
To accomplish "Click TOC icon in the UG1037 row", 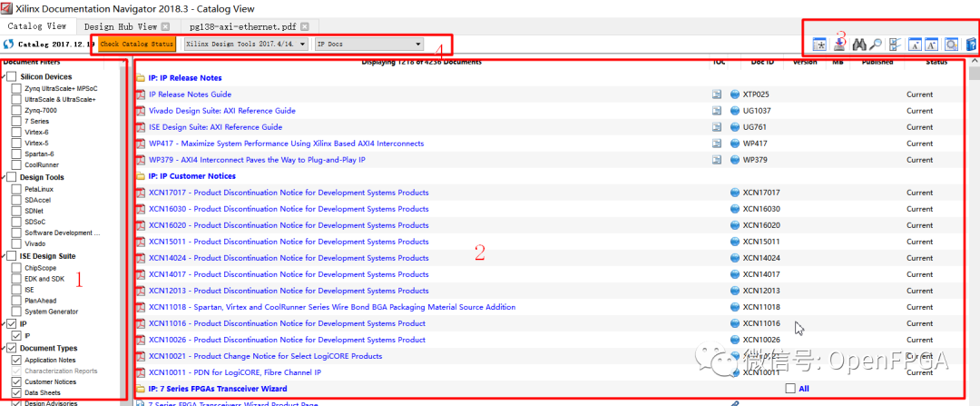I will [716, 111].
